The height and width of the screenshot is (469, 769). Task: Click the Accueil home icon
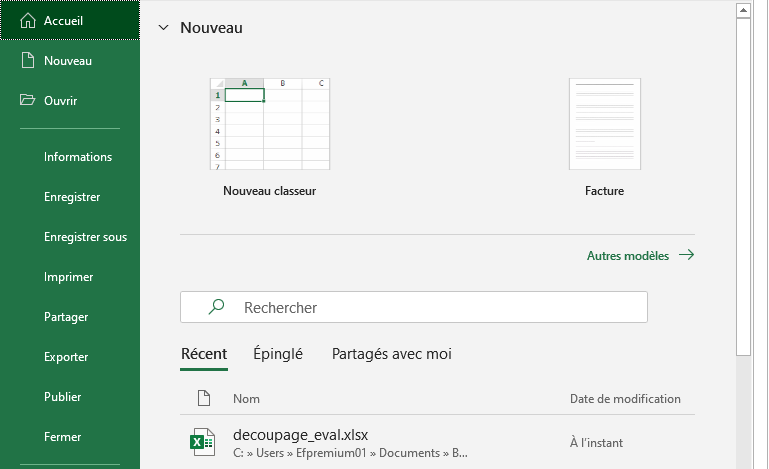click(x=27, y=20)
